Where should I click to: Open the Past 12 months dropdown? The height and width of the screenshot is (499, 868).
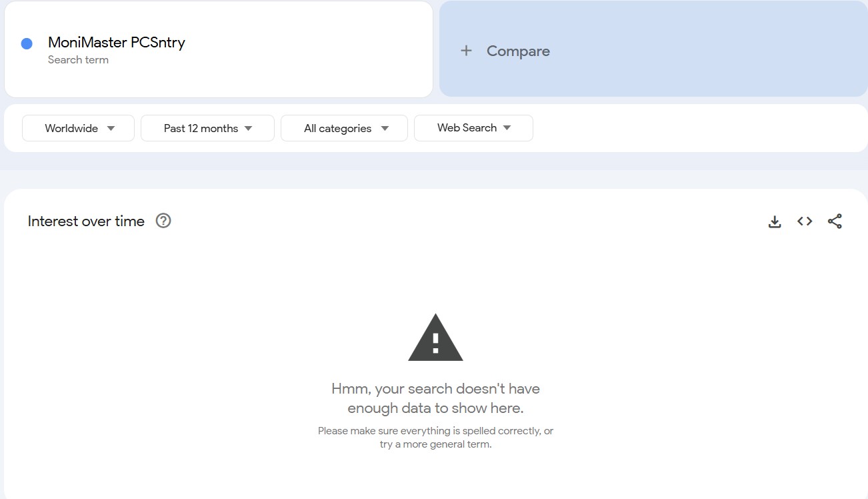click(207, 128)
